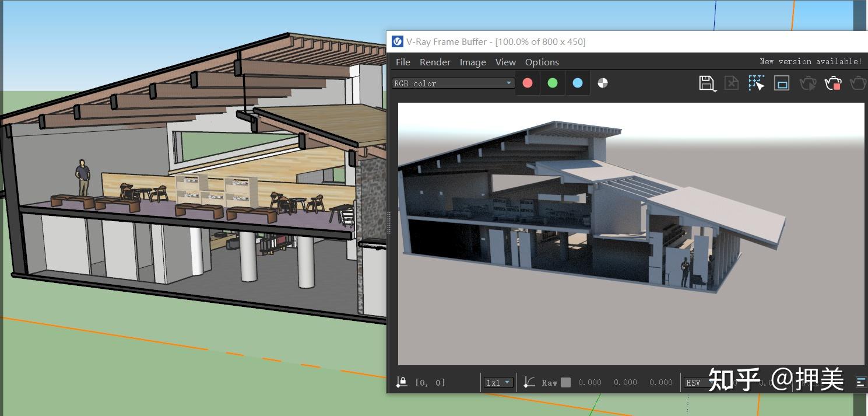Screen dimensions: 868x416
Task: Open the HSV color mode dropdown
Action: tap(700, 383)
